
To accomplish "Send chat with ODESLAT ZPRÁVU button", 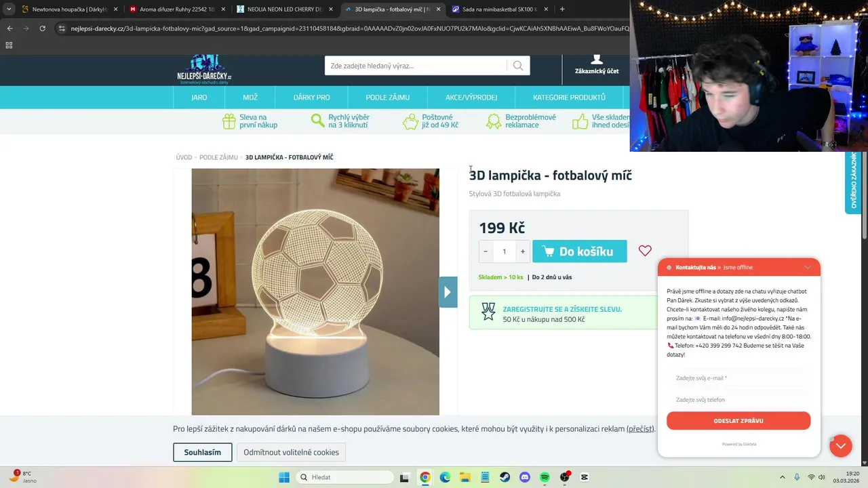I will pyautogui.click(x=738, y=421).
